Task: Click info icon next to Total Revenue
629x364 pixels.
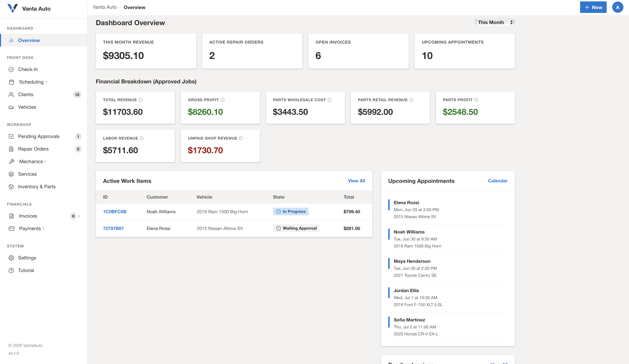Action: coord(140,100)
